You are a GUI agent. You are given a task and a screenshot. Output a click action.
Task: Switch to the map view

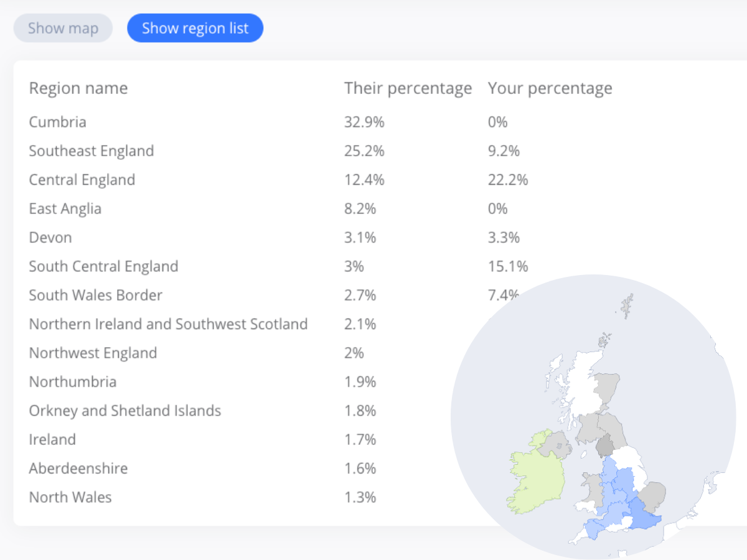62,28
